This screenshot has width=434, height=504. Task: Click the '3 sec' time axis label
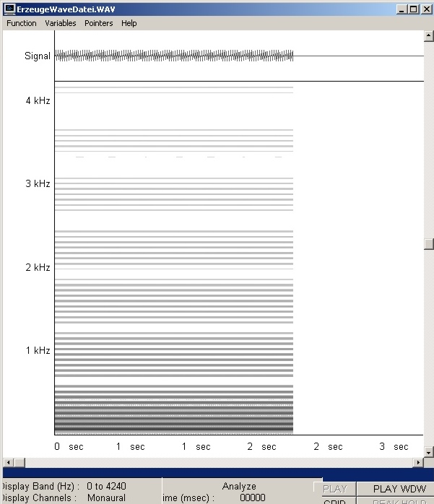pos(394,446)
